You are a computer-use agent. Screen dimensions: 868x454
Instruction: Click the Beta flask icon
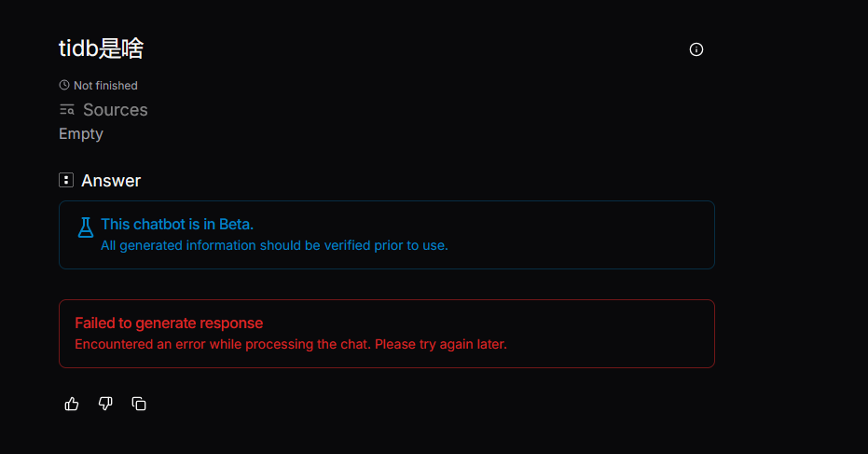86,227
